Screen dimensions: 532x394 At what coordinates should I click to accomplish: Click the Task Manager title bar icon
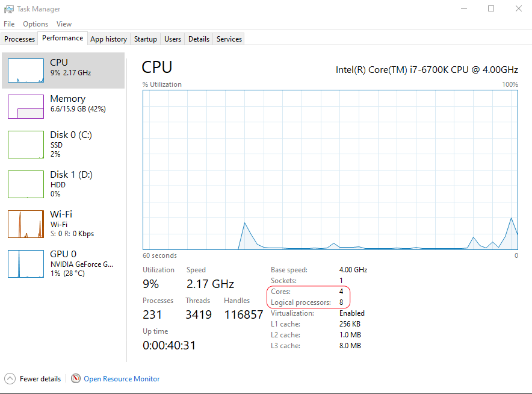(x=8, y=9)
